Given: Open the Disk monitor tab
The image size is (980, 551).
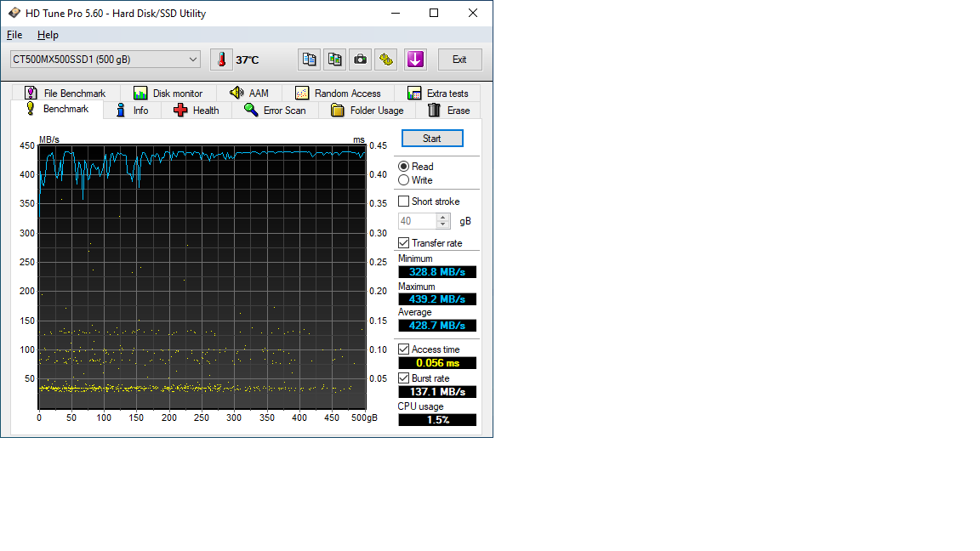Looking at the screenshot, I should [168, 93].
